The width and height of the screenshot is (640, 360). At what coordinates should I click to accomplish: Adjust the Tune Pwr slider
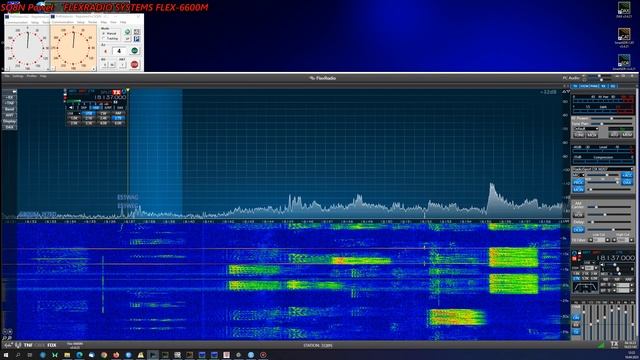[612, 124]
